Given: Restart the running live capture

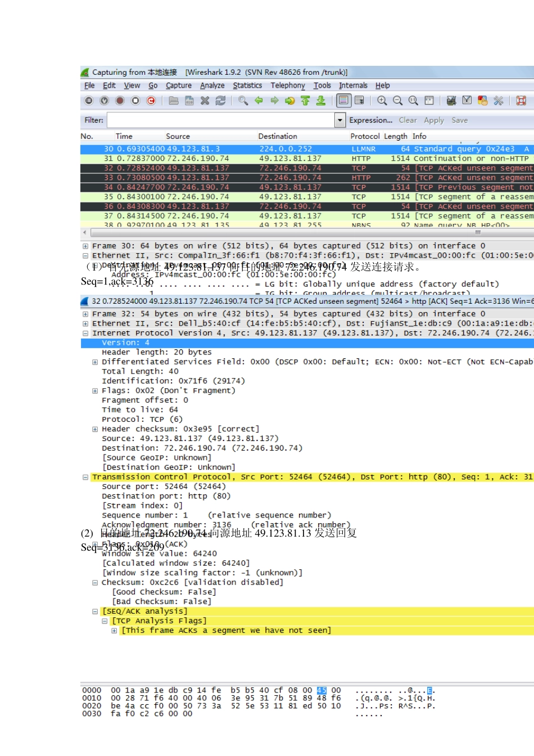Looking at the screenshot, I should pos(151,101).
